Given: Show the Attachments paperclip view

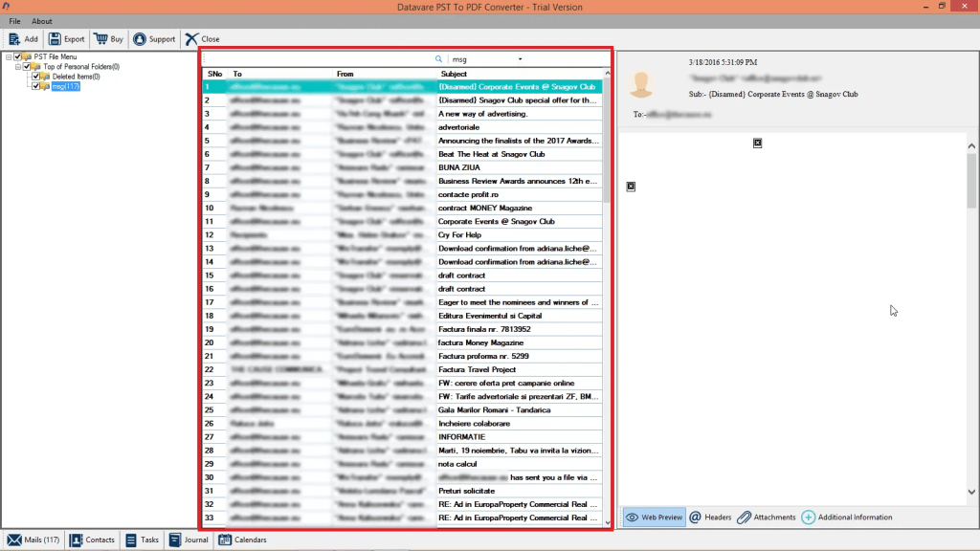Looking at the screenshot, I should [x=744, y=518].
